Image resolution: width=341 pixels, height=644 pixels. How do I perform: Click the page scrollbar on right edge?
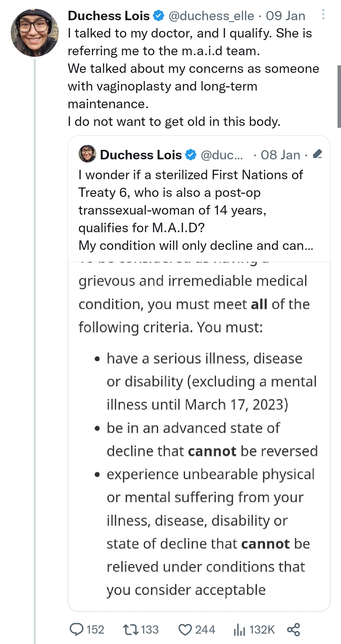point(339,96)
